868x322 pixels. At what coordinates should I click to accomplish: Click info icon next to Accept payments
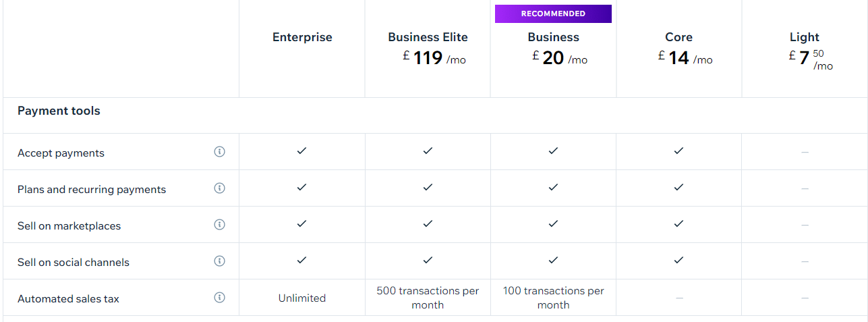[x=219, y=152]
